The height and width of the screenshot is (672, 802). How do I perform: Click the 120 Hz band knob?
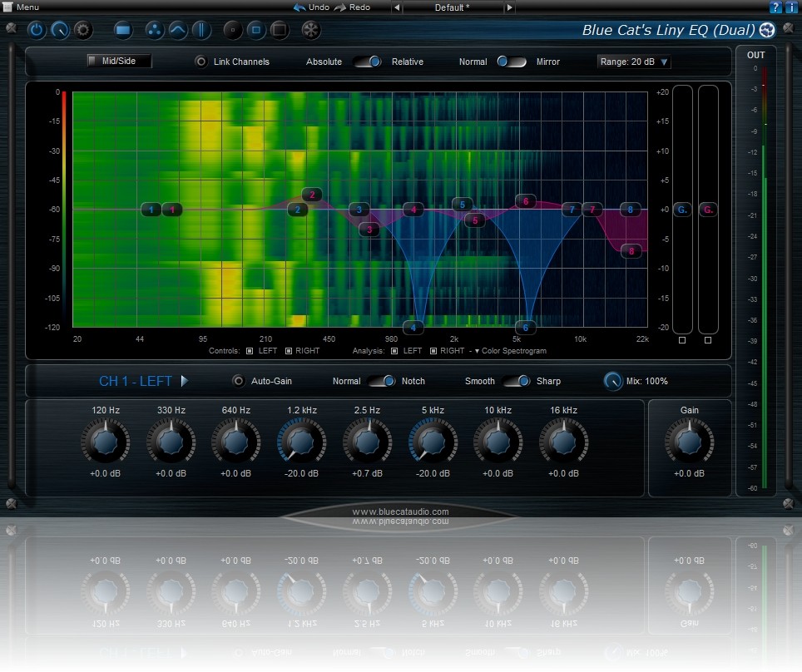point(106,442)
